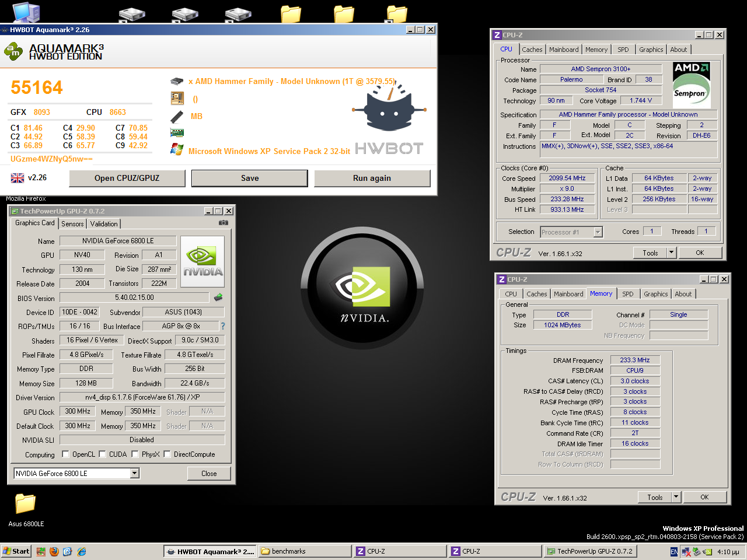Click the Bus Interface question mark in GPU-Z
The height and width of the screenshot is (560, 747).
pyautogui.click(x=222, y=326)
